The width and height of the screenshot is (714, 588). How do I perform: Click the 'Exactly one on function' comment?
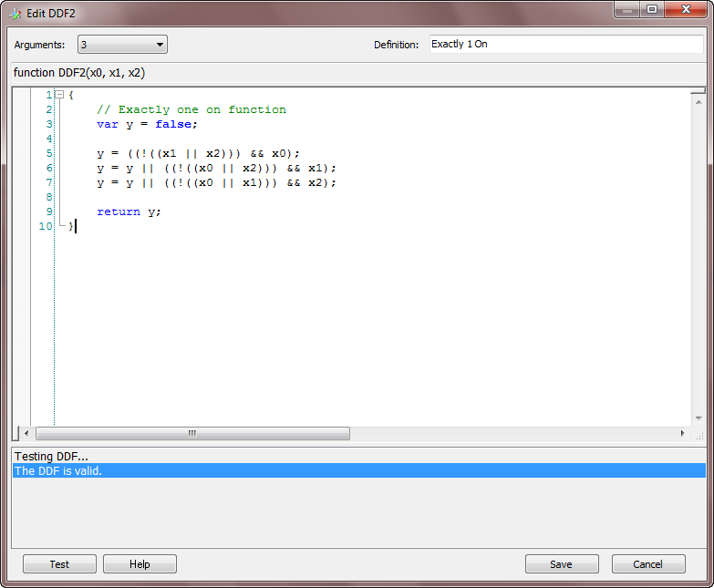coord(191,109)
